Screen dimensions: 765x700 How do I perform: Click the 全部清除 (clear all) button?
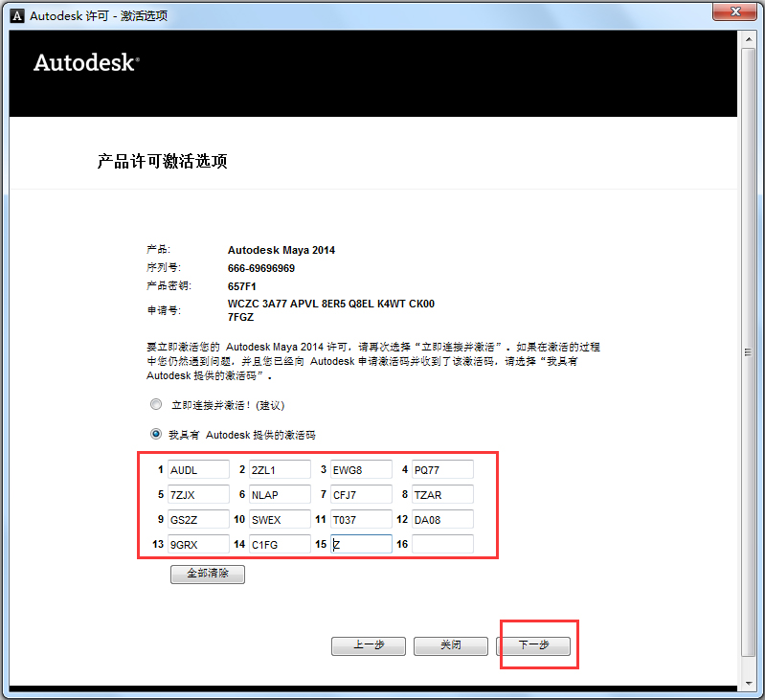click(208, 574)
